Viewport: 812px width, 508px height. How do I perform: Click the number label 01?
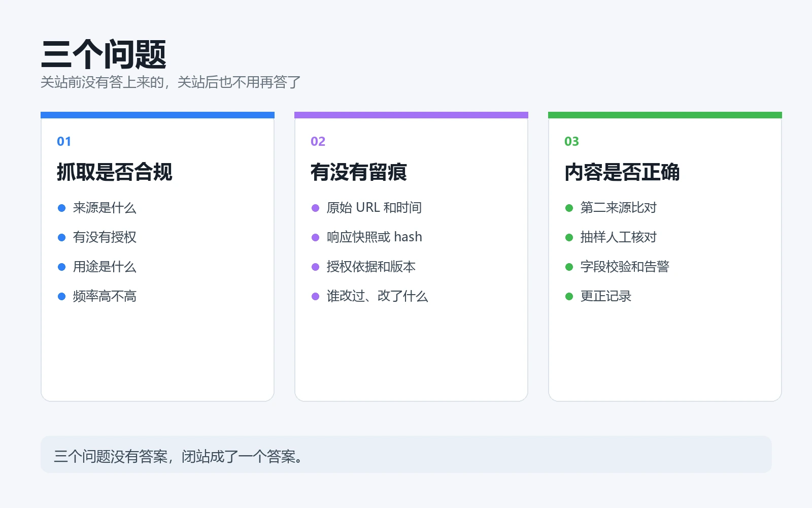click(x=64, y=141)
